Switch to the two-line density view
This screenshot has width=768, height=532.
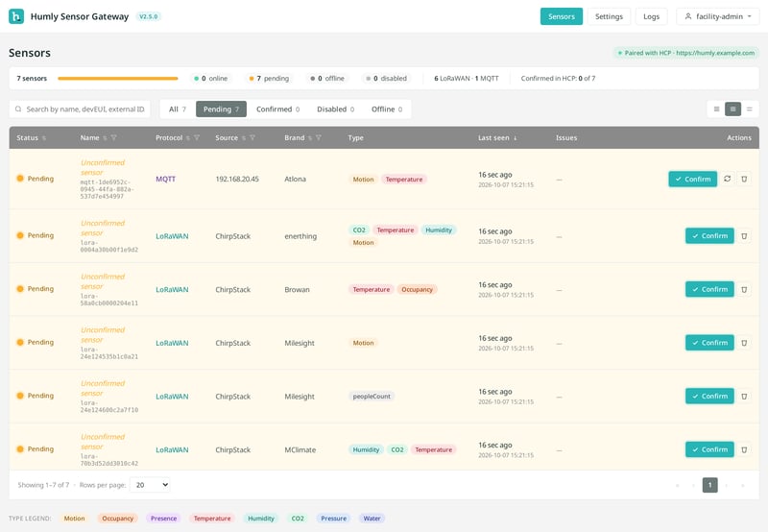(750, 109)
